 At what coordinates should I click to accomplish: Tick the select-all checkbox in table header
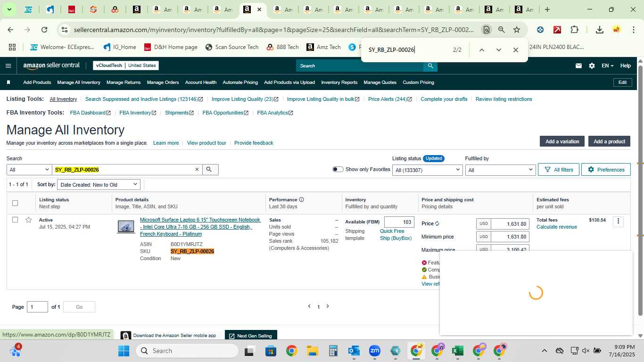tap(15, 203)
